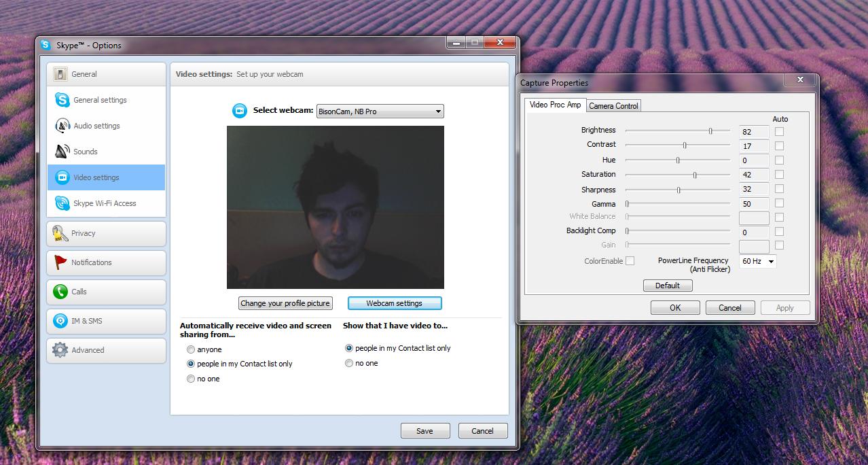This screenshot has width=868, height=465.
Task: Select 'people in my Contact list only' under Show that I have video
Action: [349, 348]
